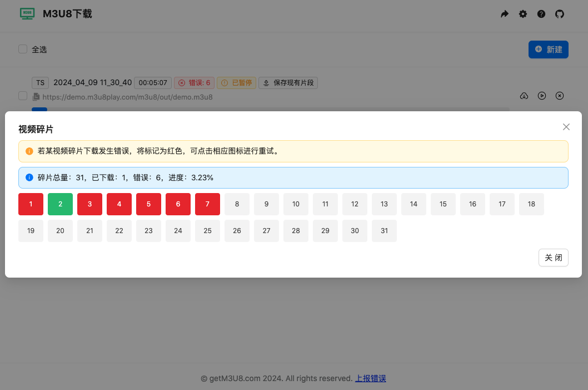The image size is (588, 390).
Task: Check the checkbox beside the demo.m3u8 task
Action: tap(23, 96)
